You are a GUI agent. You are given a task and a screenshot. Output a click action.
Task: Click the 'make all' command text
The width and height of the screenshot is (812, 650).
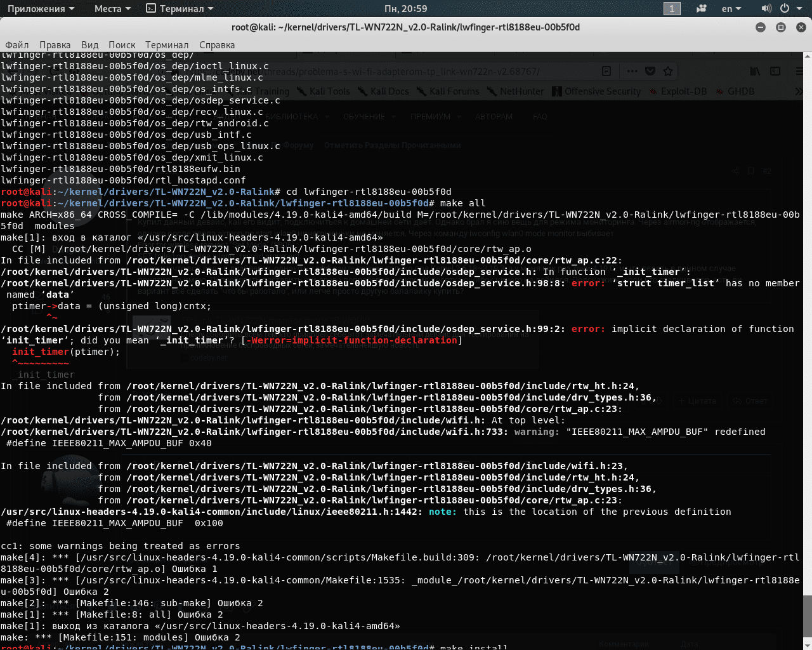(x=462, y=203)
